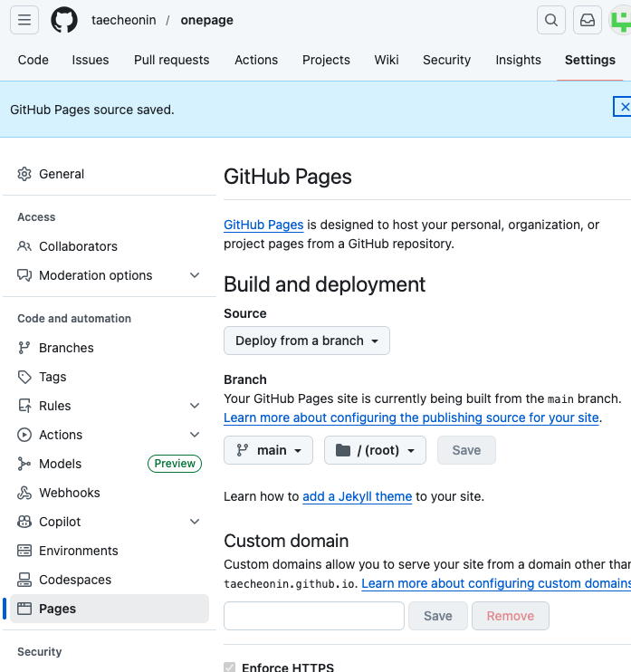Viewport: 631px width, 672px height.
Task: Dismiss the 'Pages source saved' banner
Action: click(624, 107)
